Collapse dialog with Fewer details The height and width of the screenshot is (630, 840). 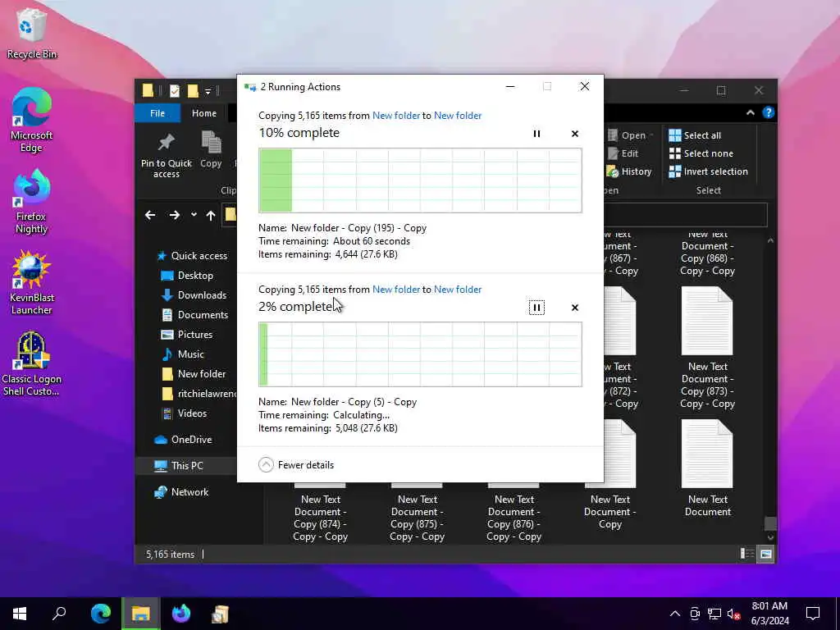(296, 465)
